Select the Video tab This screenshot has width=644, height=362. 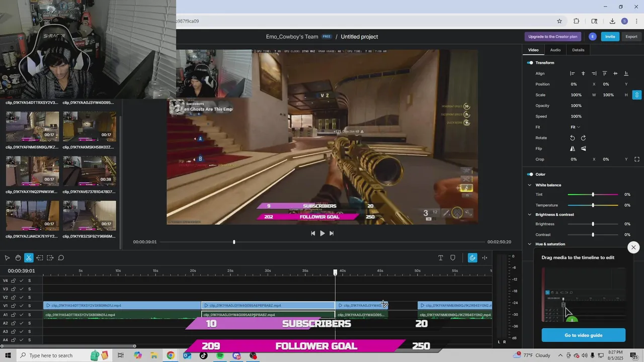click(x=533, y=50)
